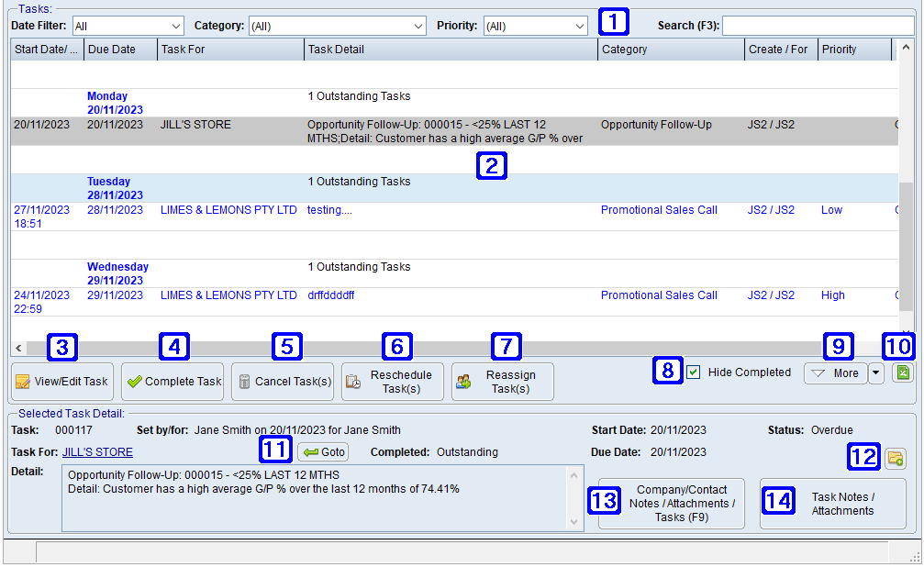Select the View/Edit Task icon
924x567 pixels.
click(x=25, y=382)
